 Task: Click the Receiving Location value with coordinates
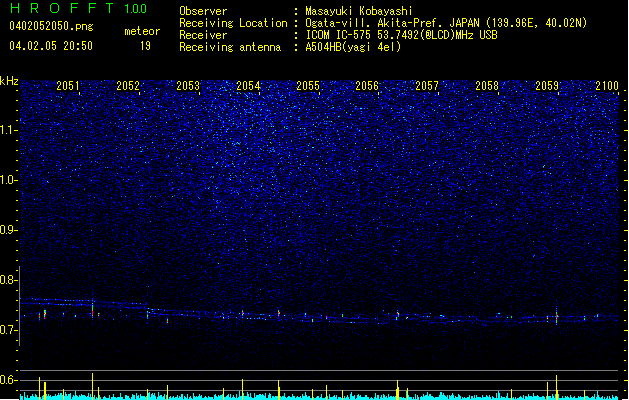coord(446,23)
